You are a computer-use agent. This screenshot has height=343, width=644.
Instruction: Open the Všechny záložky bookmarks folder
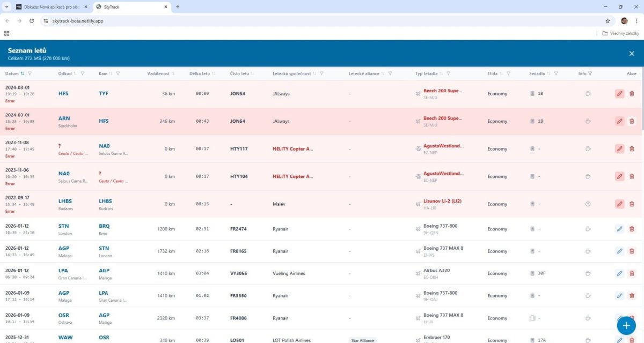click(x=620, y=33)
